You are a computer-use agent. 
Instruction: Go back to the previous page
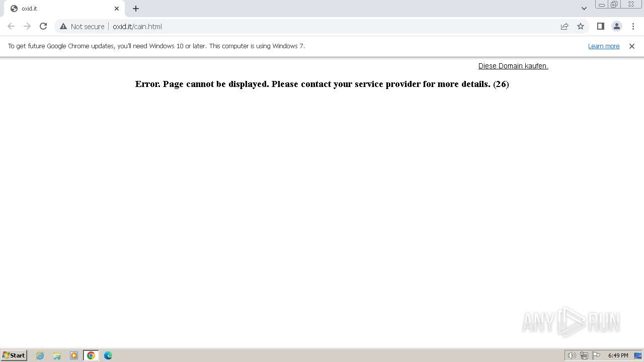tap(11, 26)
